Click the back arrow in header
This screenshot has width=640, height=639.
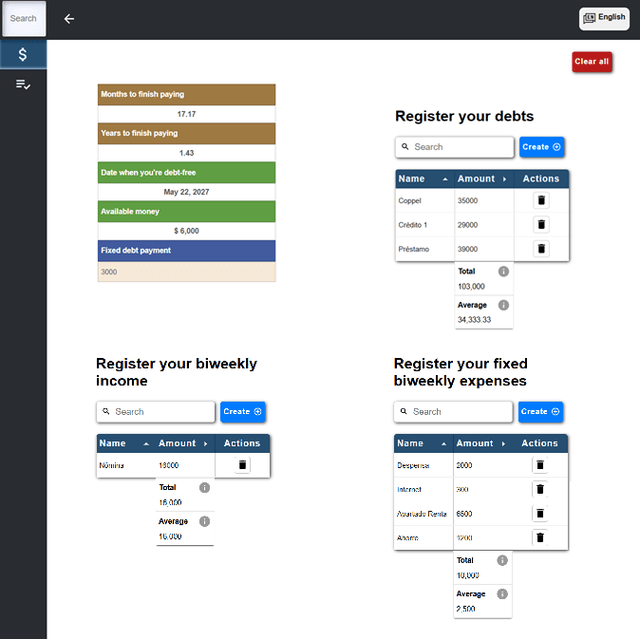point(69,19)
